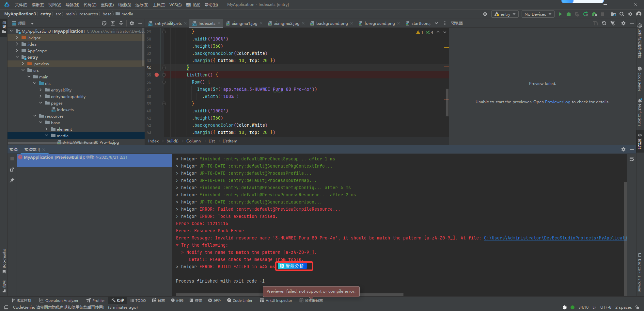This screenshot has width=644, height=311.
Task: Toggle the Device File Browser panel
Action: point(640,272)
